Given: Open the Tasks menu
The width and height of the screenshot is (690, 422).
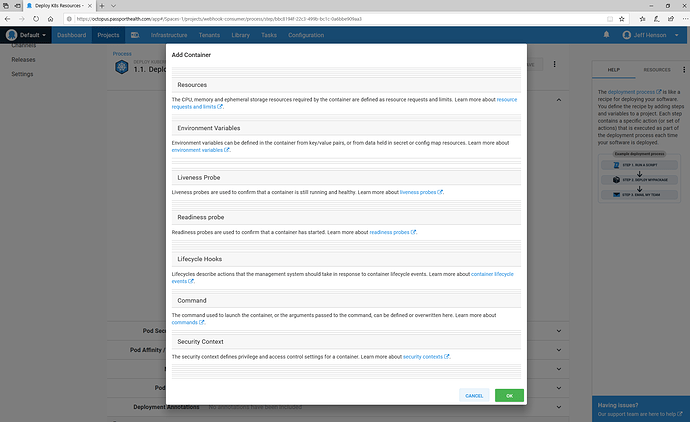Looking at the screenshot, I should coord(269,35).
